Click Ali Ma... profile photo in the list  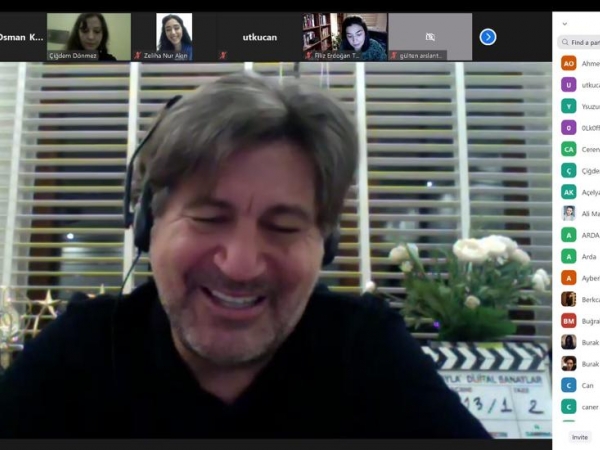569,213
